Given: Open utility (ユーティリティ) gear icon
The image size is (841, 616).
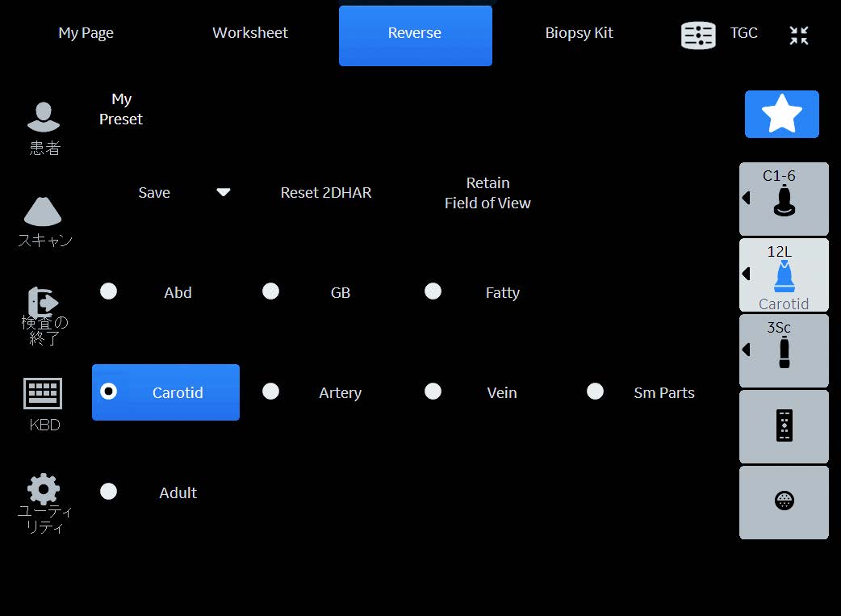Looking at the screenshot, I should pyautogui.click(x=43, y=489).
